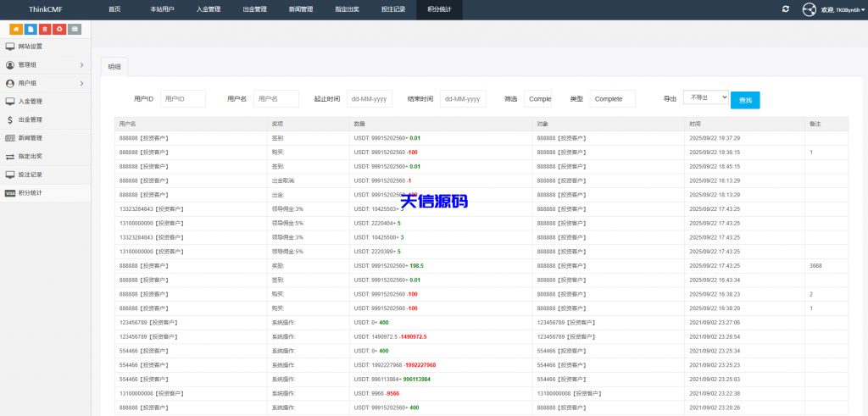This screenshot has height=416, width=868.
Task: Open 出金管理 with dollar icon in sidebar
Action: [x=31, y=119]
